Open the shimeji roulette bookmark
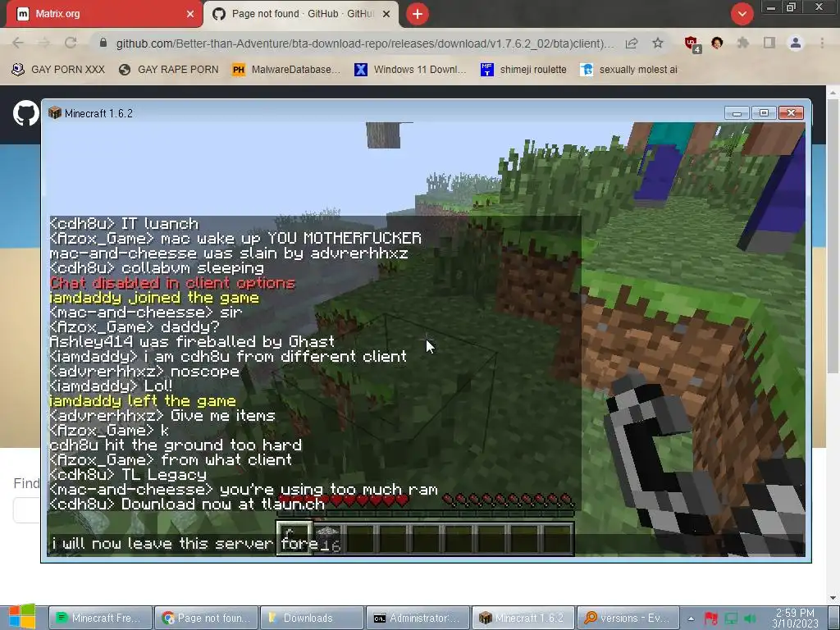The height and width of the screenshot is (630, 840). pyautogui.click(x=523, y=70)
